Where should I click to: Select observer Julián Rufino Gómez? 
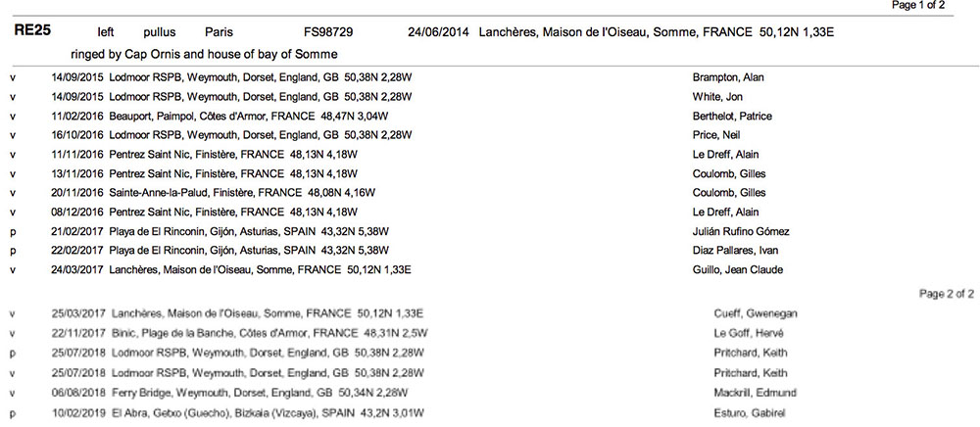point(741,231)
